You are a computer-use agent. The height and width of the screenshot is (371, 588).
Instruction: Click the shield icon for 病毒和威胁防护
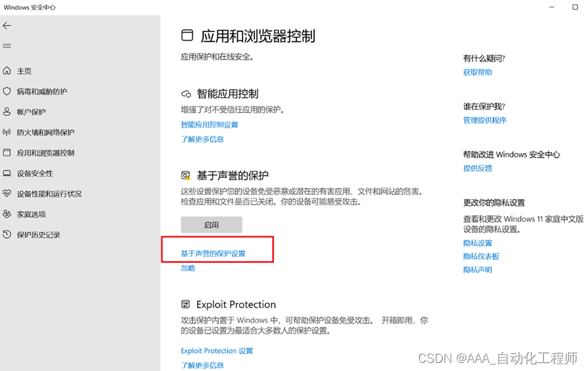coord(7,91)
